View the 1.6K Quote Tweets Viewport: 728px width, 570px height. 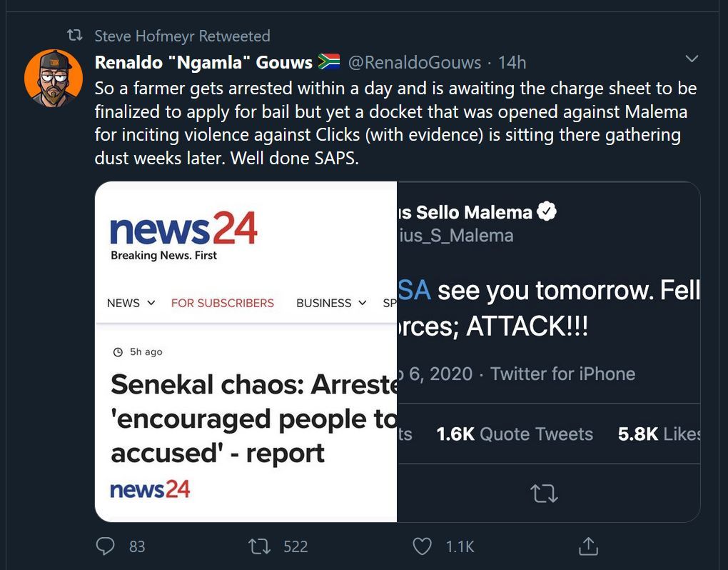(514, 434)
